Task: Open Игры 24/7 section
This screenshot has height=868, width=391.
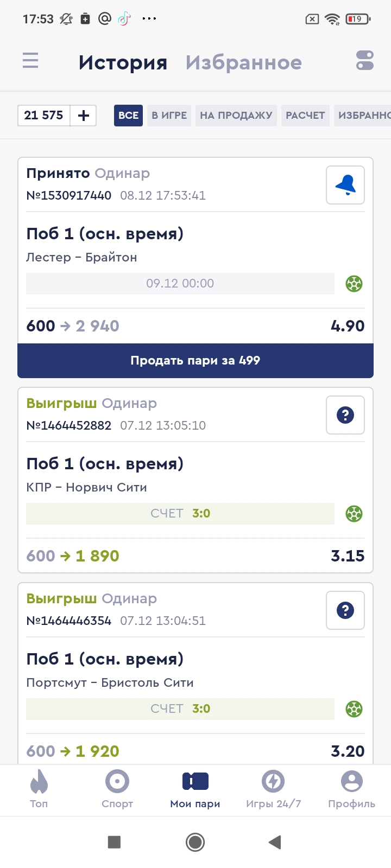Action: pos(273,788)
